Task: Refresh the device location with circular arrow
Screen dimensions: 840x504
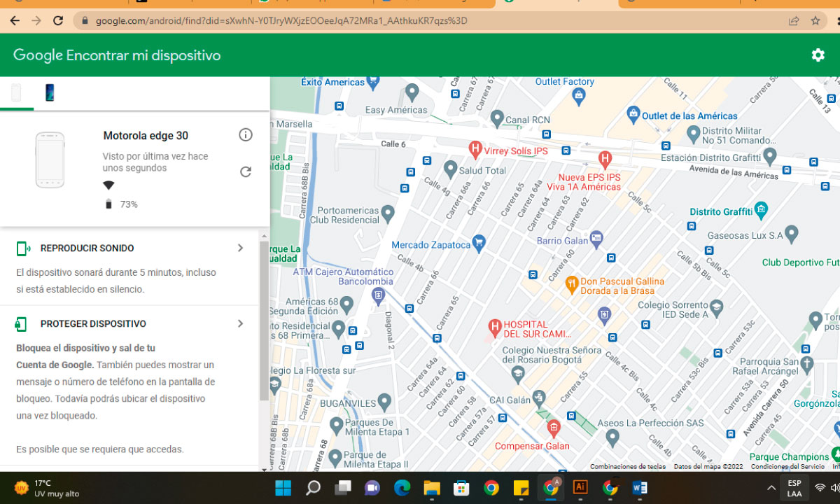Action: click(x=245, y=171)
